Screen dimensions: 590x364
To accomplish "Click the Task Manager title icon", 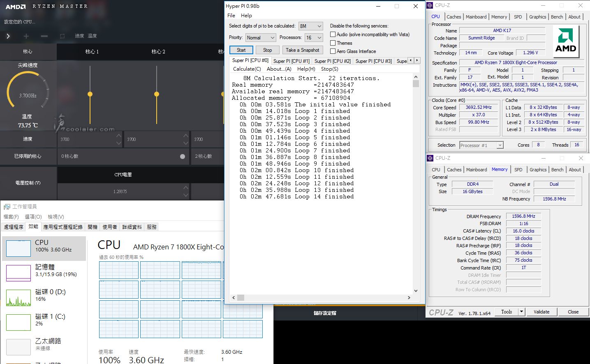I will pos(7,206).
